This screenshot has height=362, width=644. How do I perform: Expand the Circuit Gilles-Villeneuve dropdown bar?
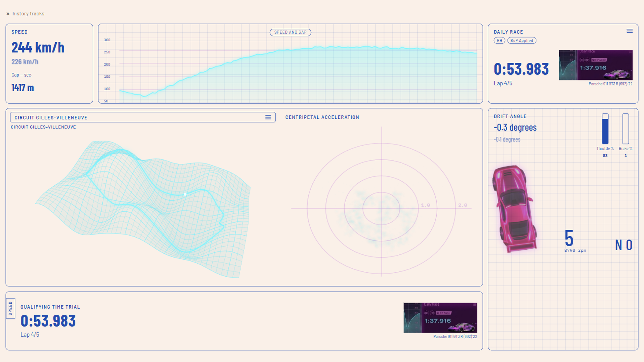pyautogui.click(x=143, y=117)
